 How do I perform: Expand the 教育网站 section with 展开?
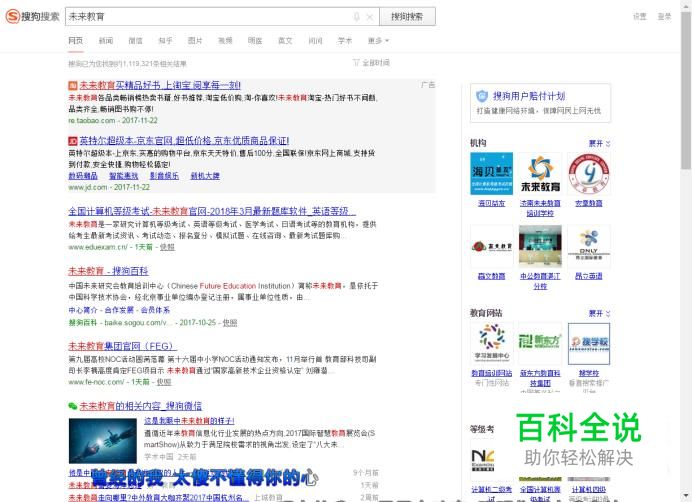point(599,313)
